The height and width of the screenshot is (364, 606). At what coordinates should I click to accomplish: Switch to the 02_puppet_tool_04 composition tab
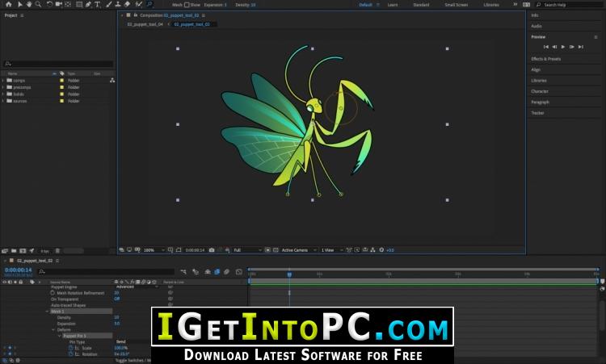(145, 24)
